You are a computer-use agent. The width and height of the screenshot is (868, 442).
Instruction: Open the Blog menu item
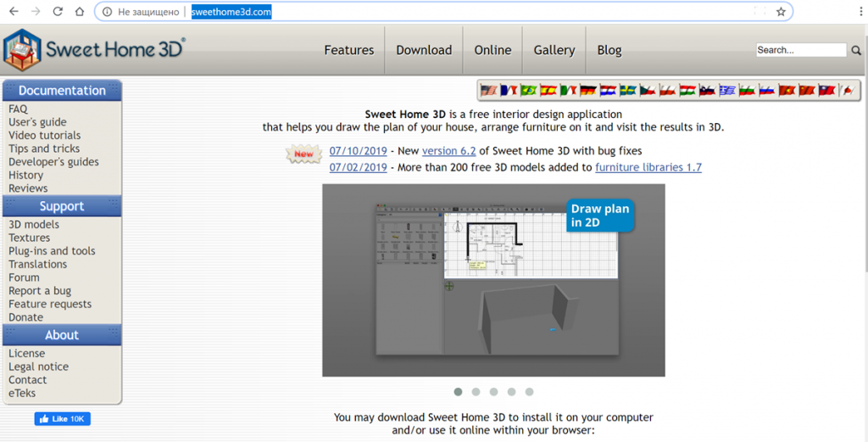pyautogui.click(x=609, y=50)
